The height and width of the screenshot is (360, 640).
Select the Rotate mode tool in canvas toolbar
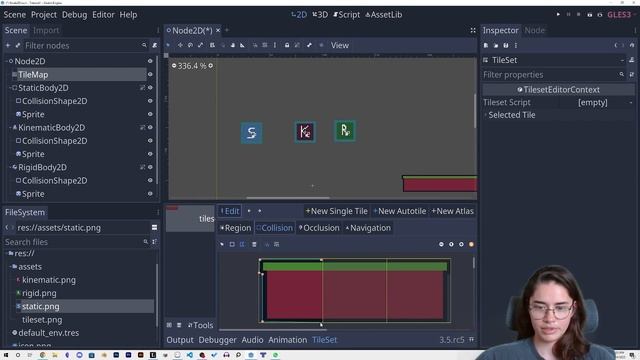click(x=190, y=45)
